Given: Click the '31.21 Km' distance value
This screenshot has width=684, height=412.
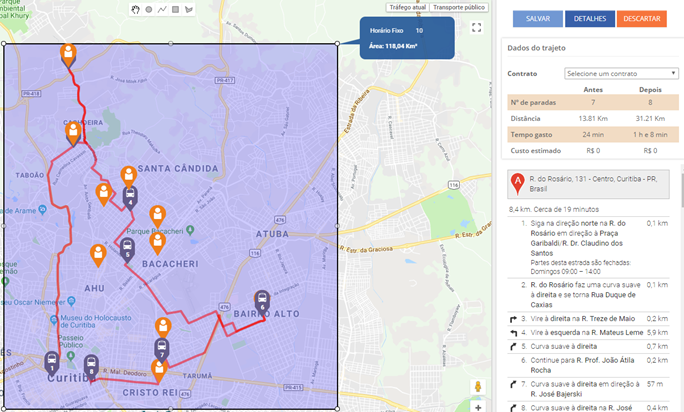Looking at the screenshot, I should click(x=650, y=118).
